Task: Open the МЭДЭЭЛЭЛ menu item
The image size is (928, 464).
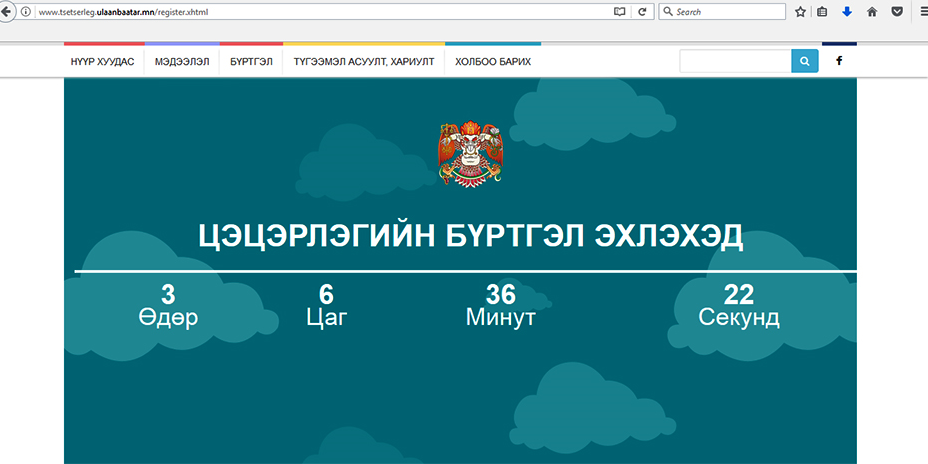Action: click(182, 62)
